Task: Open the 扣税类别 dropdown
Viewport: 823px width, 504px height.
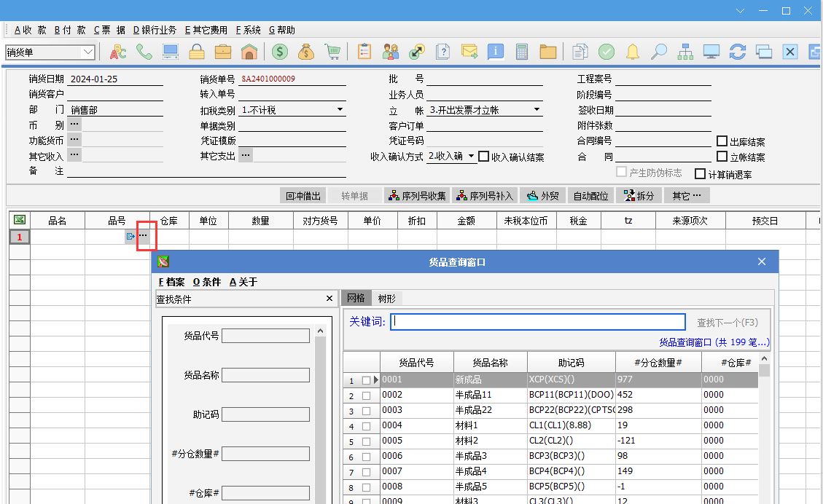Action: 340,110
